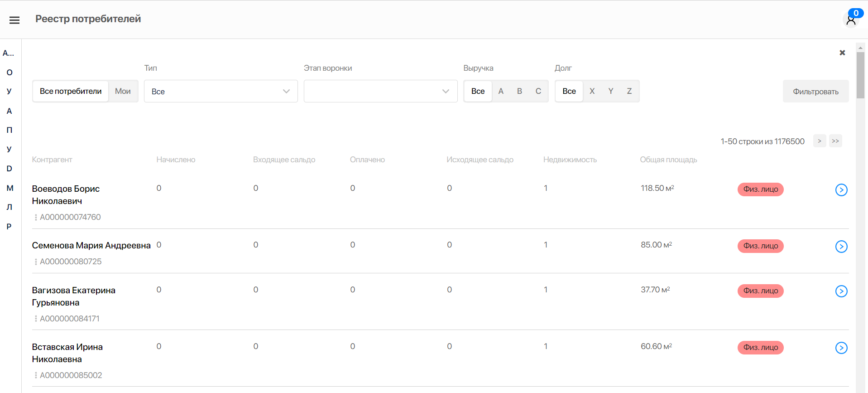The height and width of the screenshot is (393, 868).
Task: Open details arrow for Вагизова Екатерина Гурьяновна
Action: [841, 291]
